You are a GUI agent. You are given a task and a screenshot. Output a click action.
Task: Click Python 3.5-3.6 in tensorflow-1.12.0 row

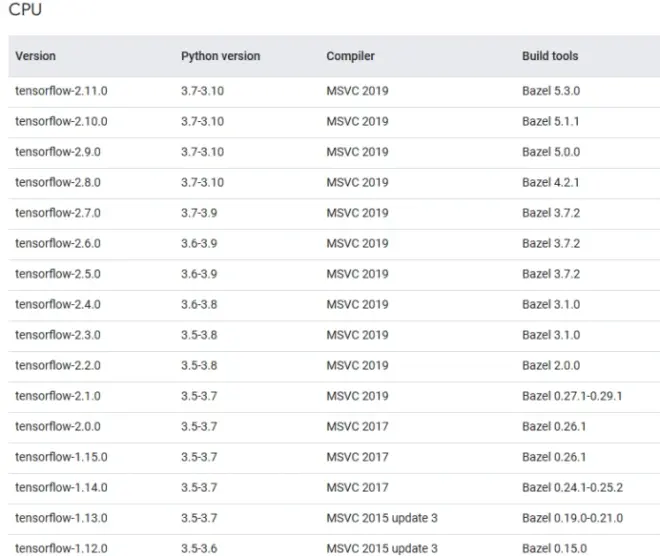[199, 549]
